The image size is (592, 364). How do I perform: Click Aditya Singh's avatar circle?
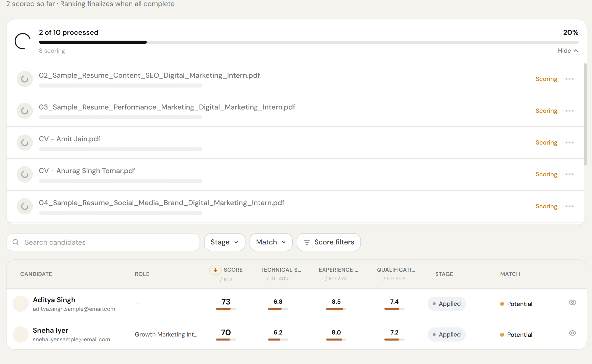(x=21, y=304)
